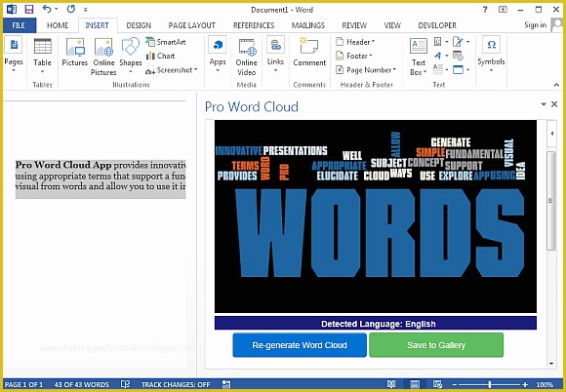The width and height of the screenshot is (566, 392).
Task: Click the Online Pictures icon
Action: (x=103, y=57)
